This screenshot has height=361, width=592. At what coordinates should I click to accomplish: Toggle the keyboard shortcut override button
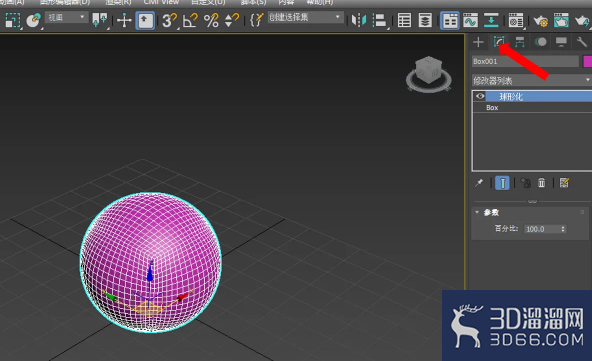click(145, 20)
